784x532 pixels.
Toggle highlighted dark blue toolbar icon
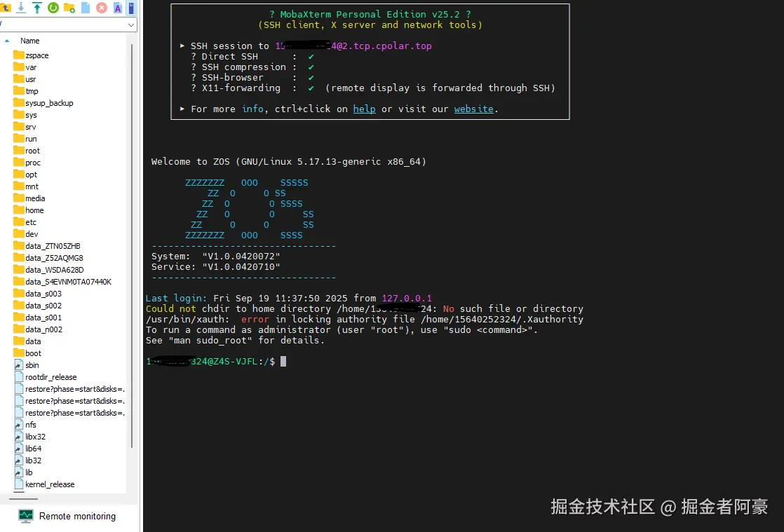tap(131, 8)
